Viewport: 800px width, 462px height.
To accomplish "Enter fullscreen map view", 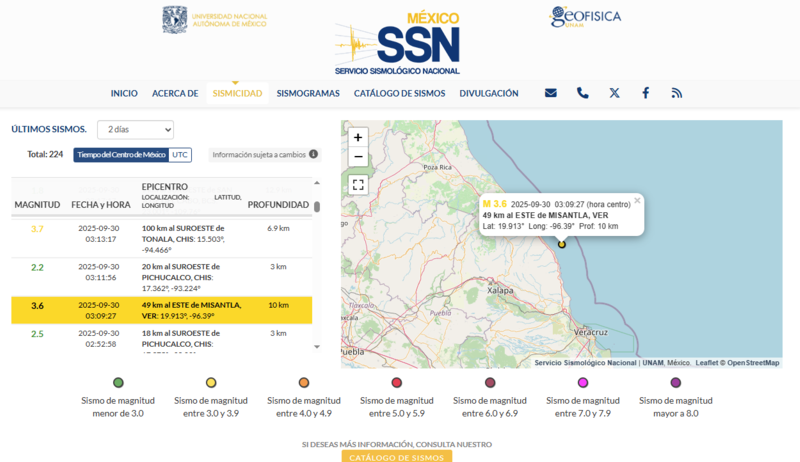I will click(358, 184).
